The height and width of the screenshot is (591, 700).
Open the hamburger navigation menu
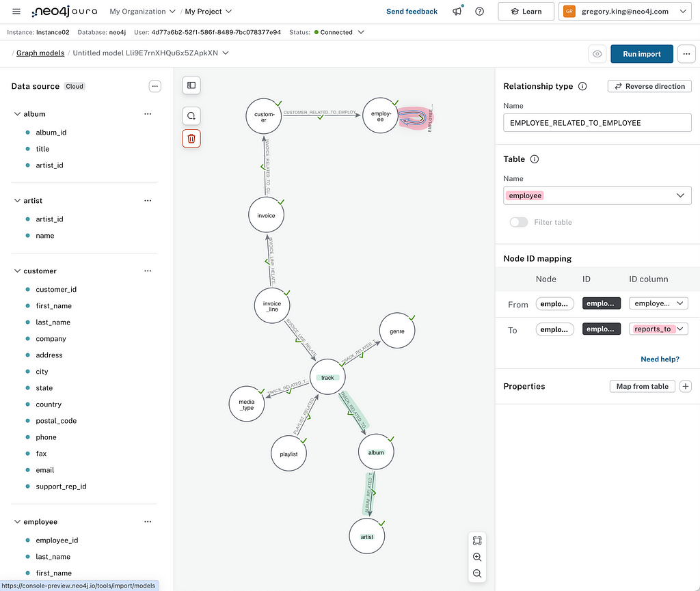pyautogui.click(x=16, y=12)
